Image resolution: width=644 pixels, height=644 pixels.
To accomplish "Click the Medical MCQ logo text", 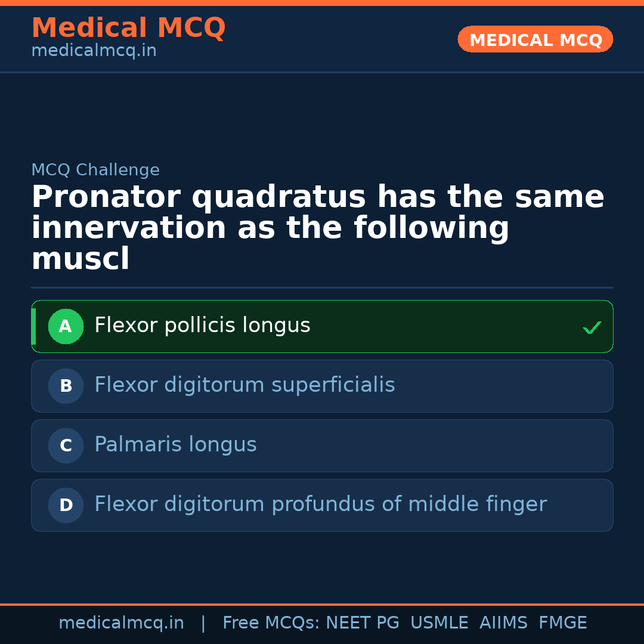I will pyautogui.click(x=128, y=27).
